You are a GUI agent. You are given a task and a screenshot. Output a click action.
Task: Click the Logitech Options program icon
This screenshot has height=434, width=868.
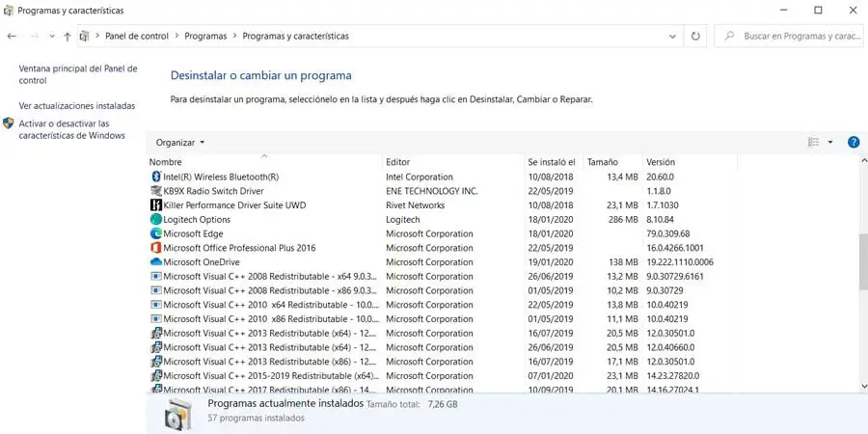pos(156,219)
